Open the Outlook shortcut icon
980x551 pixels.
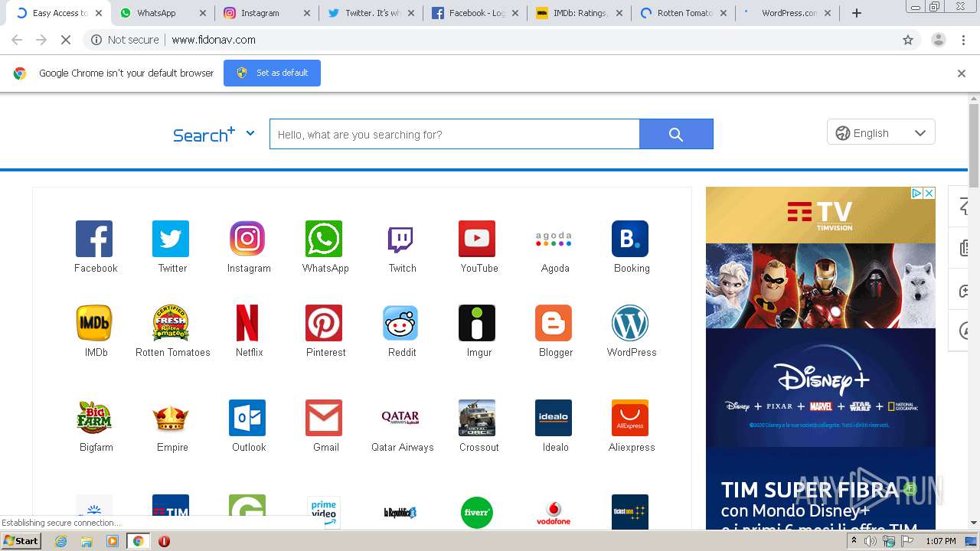(247, 418)
